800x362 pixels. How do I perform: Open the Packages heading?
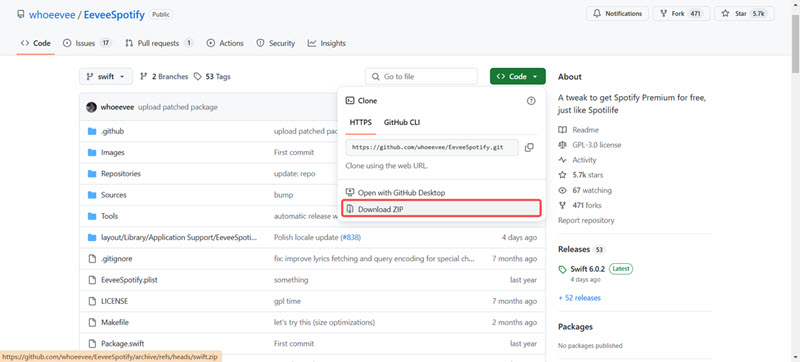pyautogui.click(x=576, y=327)
